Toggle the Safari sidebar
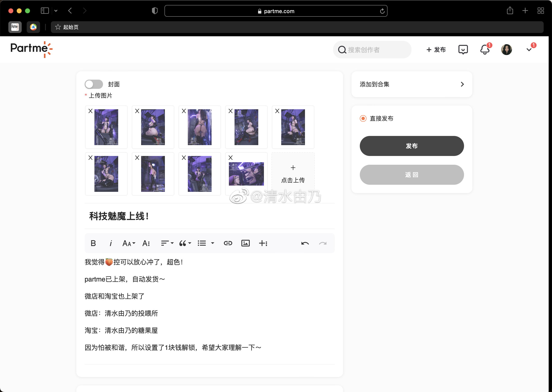552x392 pixels. (x=45, y=11)
